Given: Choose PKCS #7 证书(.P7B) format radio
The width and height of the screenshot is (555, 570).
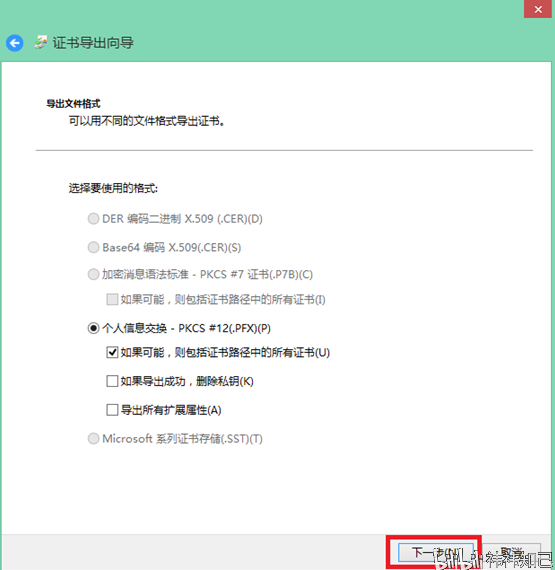Looking at the screenshot, I should point(93,274).
